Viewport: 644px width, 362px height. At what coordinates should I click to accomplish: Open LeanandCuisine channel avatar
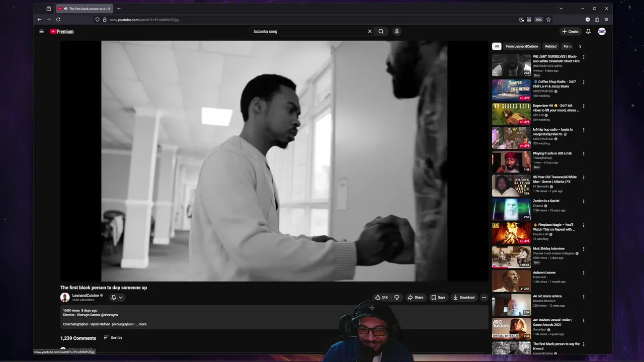[65, 297]
